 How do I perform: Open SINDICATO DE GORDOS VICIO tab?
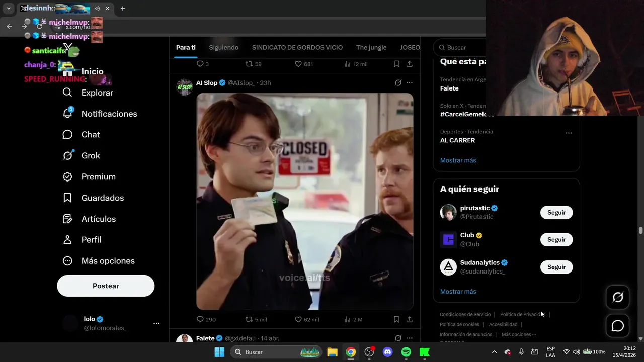point(297,47)
